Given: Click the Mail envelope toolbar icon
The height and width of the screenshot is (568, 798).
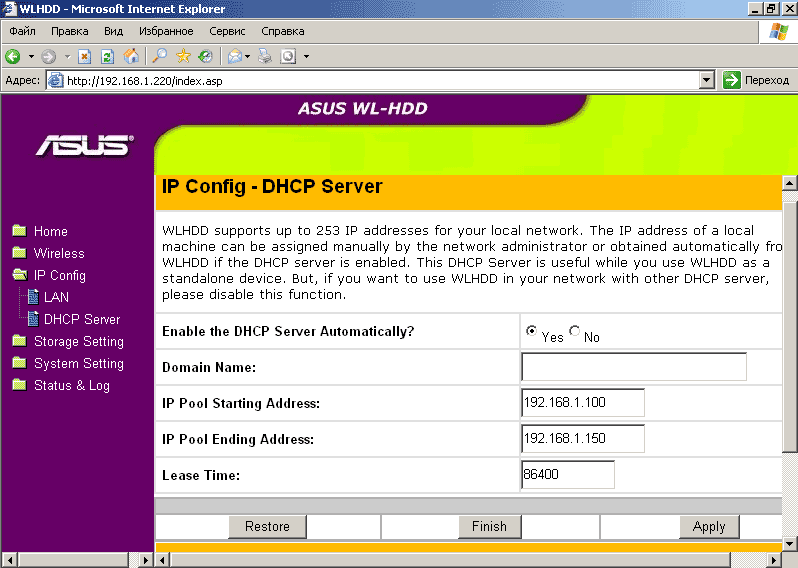Looking at the screenshot, I should [235, 56].
